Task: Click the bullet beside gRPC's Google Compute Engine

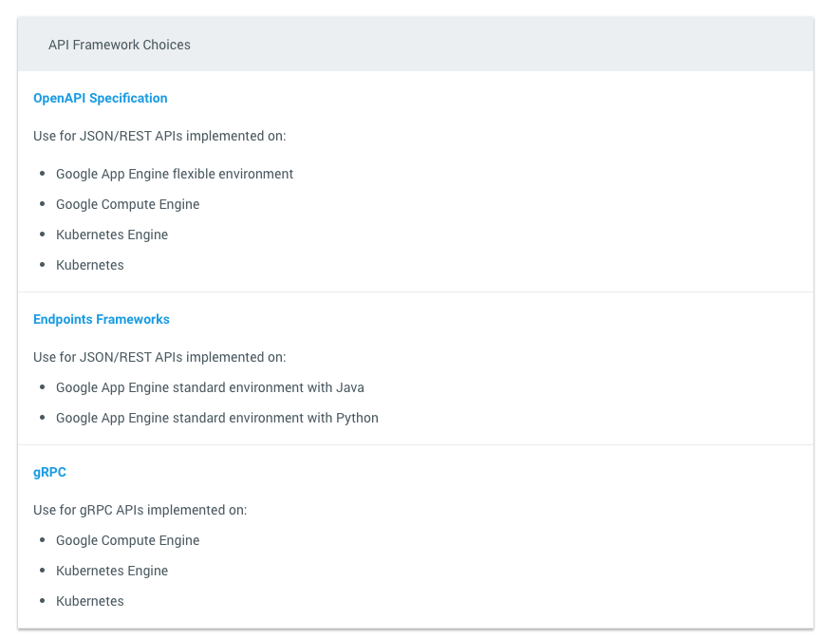Action: tap(43, 540)
